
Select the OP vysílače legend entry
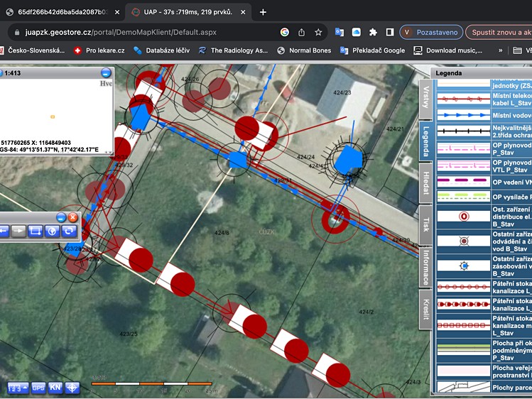click(x=511, y=197)
